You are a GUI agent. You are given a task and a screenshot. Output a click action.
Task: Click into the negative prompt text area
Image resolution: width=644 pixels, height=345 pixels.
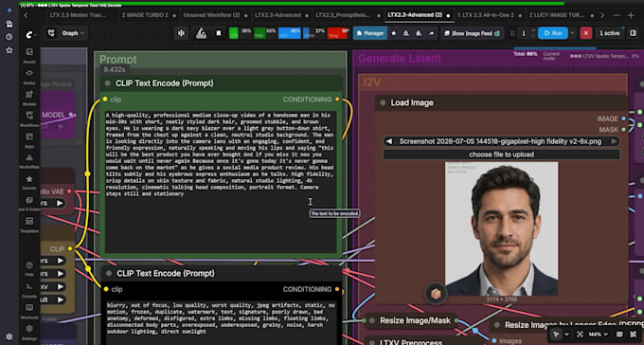(221, 323)
